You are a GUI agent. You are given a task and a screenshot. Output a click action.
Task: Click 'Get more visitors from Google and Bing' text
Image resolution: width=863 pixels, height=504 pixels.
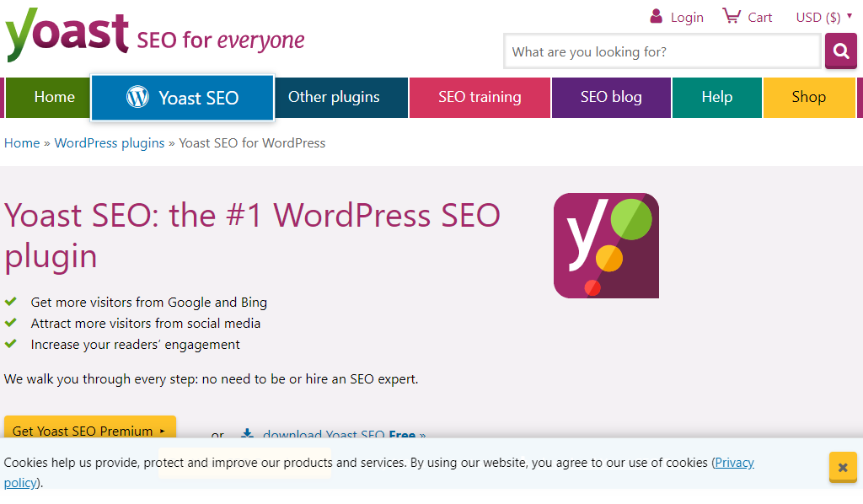point(148,302)
